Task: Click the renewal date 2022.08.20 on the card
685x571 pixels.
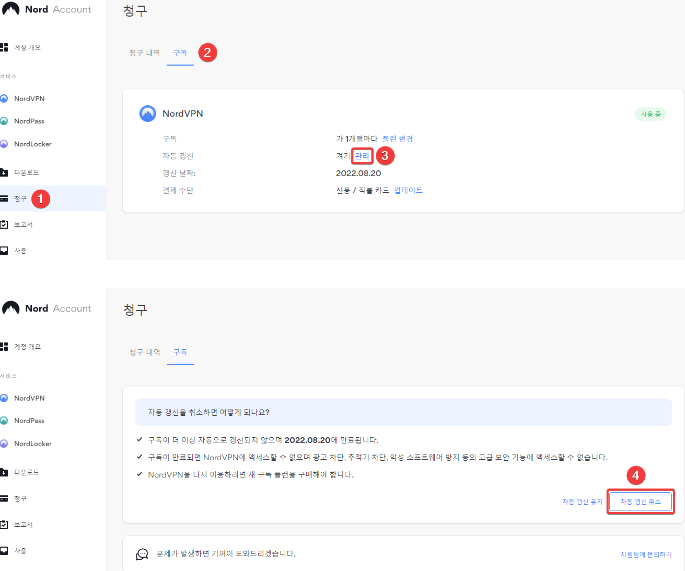Action: [x=358, y=173]
